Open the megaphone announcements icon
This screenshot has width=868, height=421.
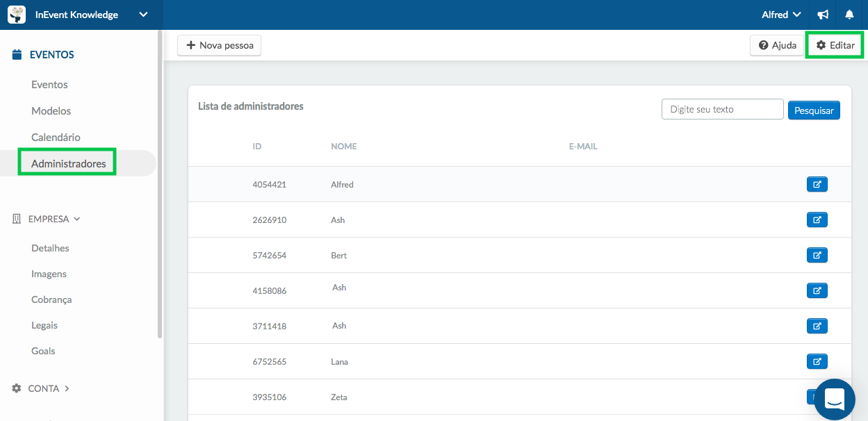[x=823, y=15]
